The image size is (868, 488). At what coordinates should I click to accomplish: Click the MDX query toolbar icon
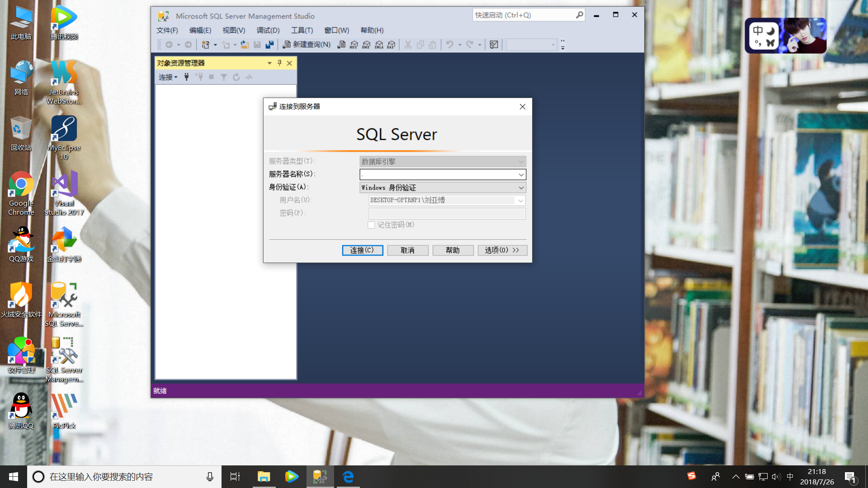coord(354,45)
